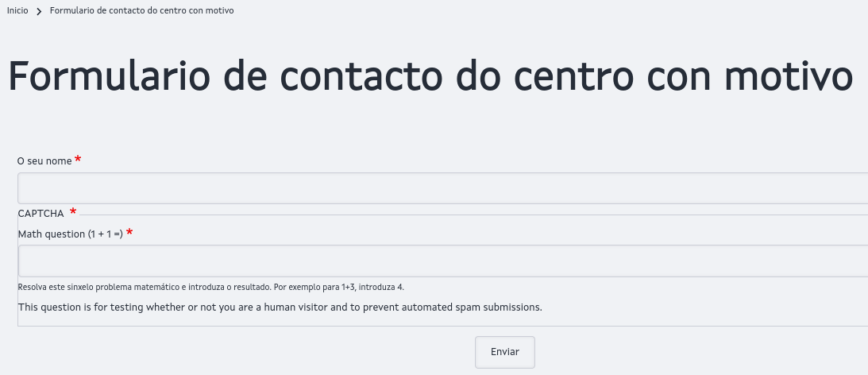Click the breadcrumb chevron separator

click(x=39, y=12)
